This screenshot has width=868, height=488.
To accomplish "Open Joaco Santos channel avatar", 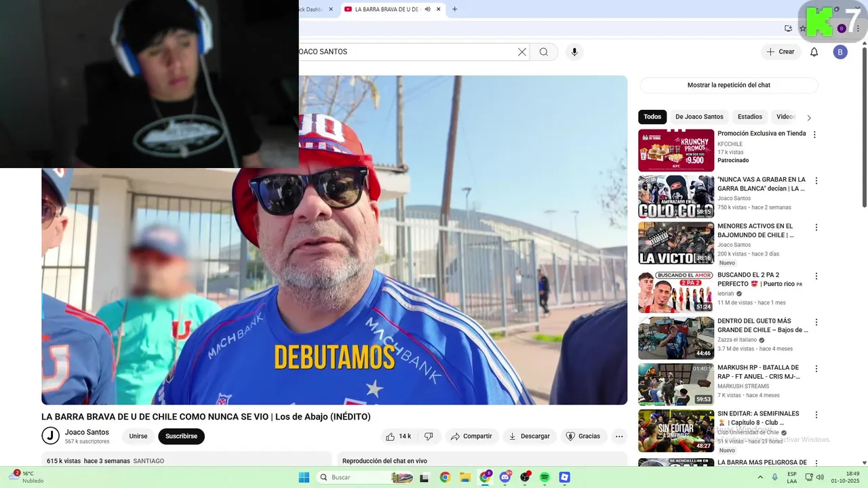I will pyautogui.click(x=50, y=436).
